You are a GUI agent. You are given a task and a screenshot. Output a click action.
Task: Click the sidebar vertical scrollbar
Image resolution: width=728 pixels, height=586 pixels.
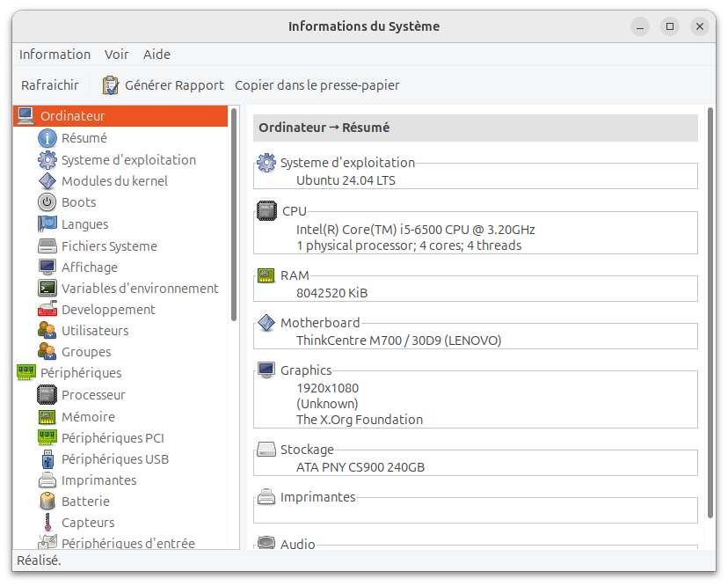coord(234,214)
